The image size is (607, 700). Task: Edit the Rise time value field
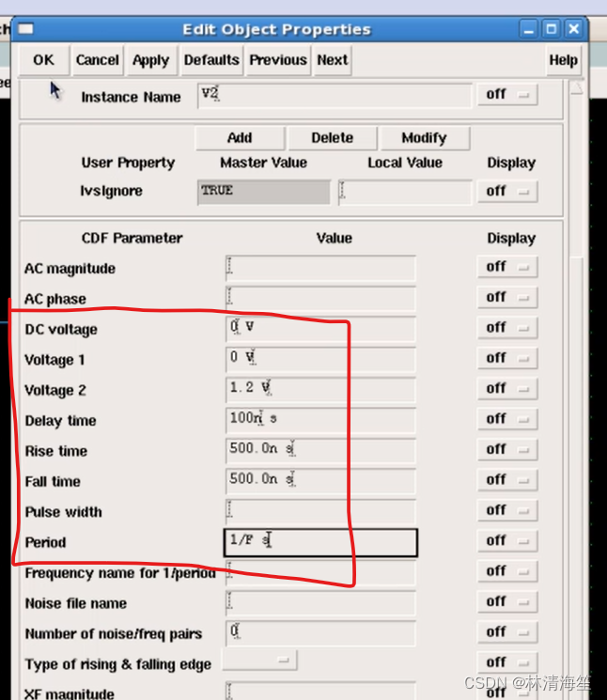(x=321, y=450)
